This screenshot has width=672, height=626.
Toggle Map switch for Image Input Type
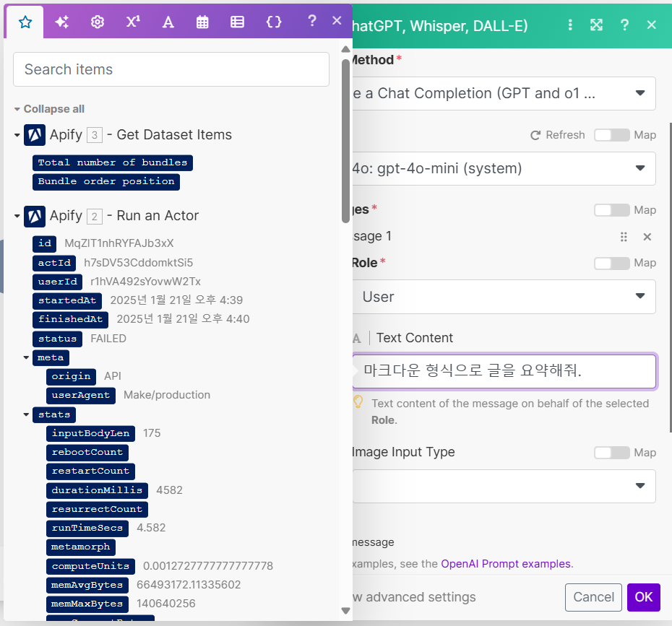click(x=611, y=453)
